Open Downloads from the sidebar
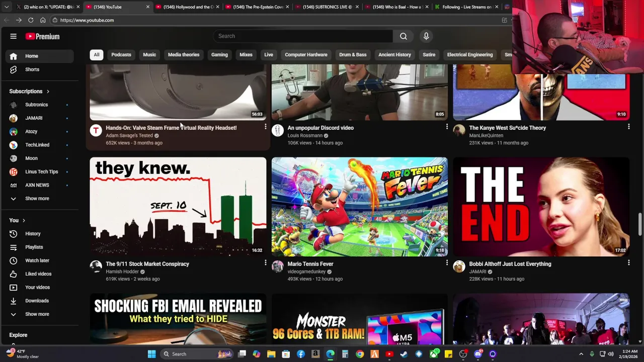 [x=40, y=301]
